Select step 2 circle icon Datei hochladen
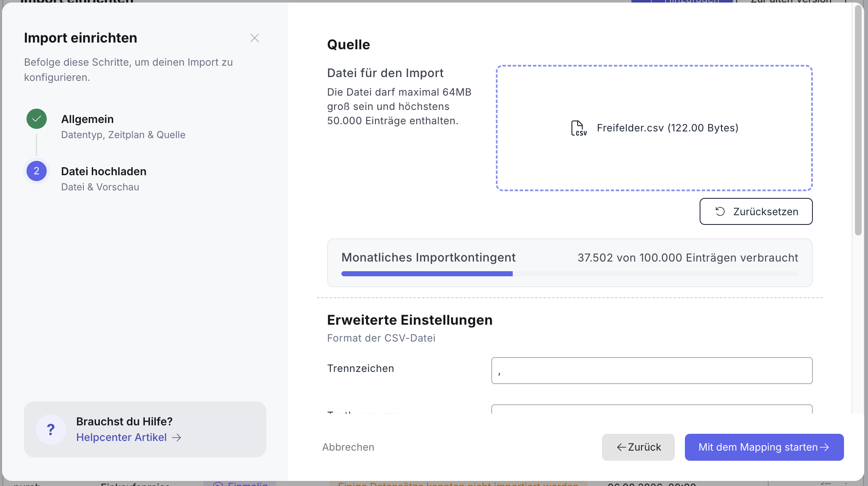Viewport: 868px width, 486px height. [x=37, y=171]
